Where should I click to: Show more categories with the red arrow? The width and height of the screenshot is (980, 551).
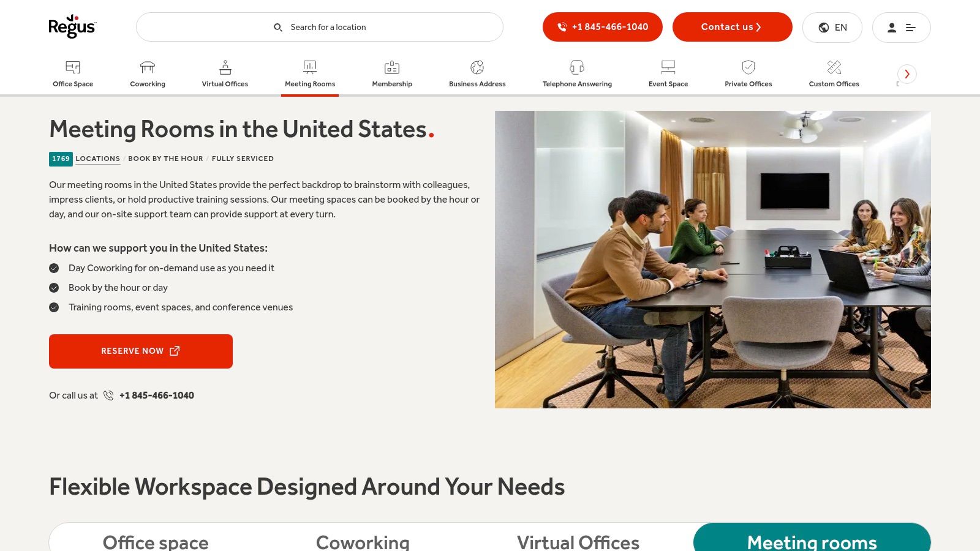(907, 74)
